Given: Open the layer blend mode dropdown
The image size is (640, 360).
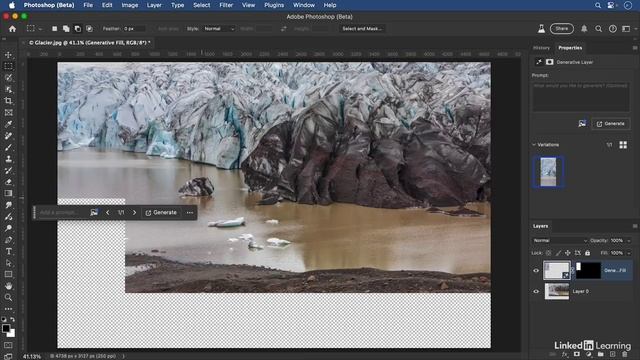Looking at the screenshot, I should coord(560,240).
